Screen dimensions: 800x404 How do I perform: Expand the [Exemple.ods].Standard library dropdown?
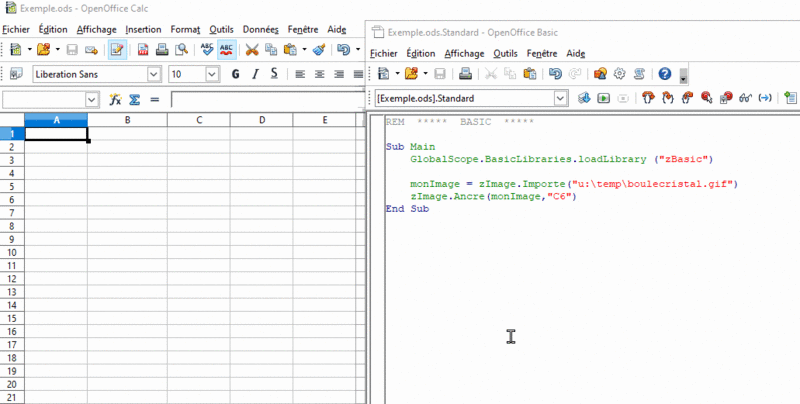[x=561, y=98]
